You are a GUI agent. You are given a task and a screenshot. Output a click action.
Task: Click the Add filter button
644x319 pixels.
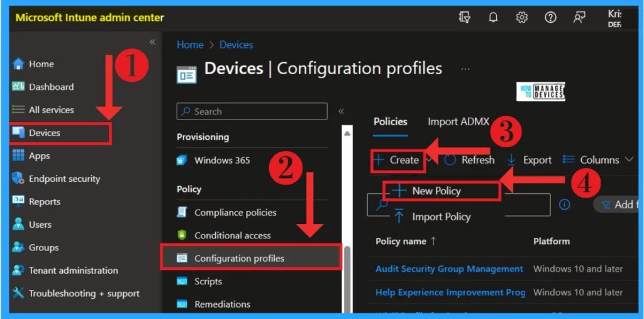(616, 204)
